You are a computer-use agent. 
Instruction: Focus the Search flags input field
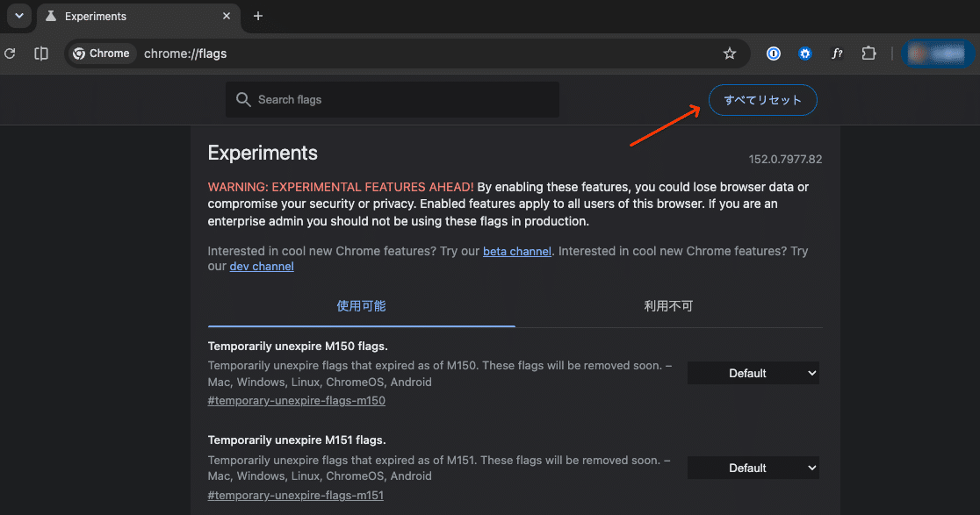click(393, 100)
